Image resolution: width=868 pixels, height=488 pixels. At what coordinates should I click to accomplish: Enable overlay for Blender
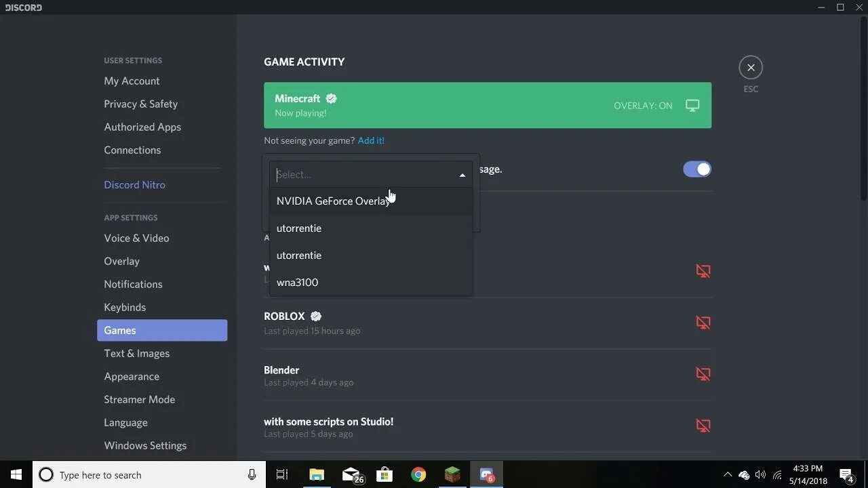pyautogui.click(x=703, y=374)
